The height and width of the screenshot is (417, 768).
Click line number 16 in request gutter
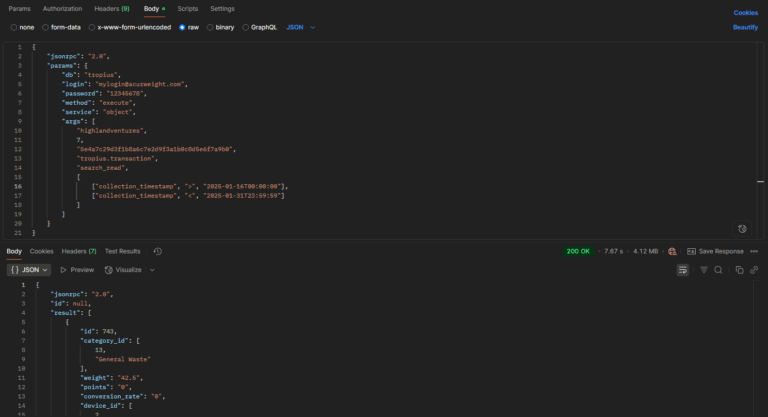(18, 186)
